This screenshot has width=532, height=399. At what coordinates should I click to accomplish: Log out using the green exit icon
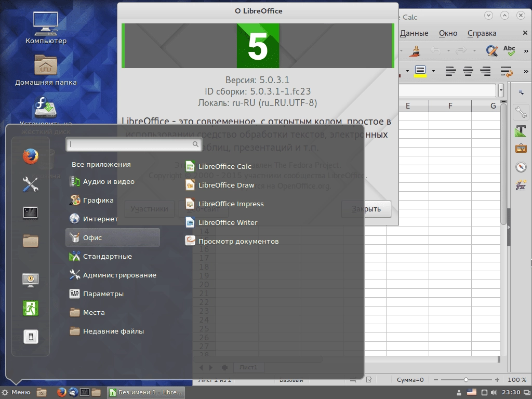pos(31,308)
